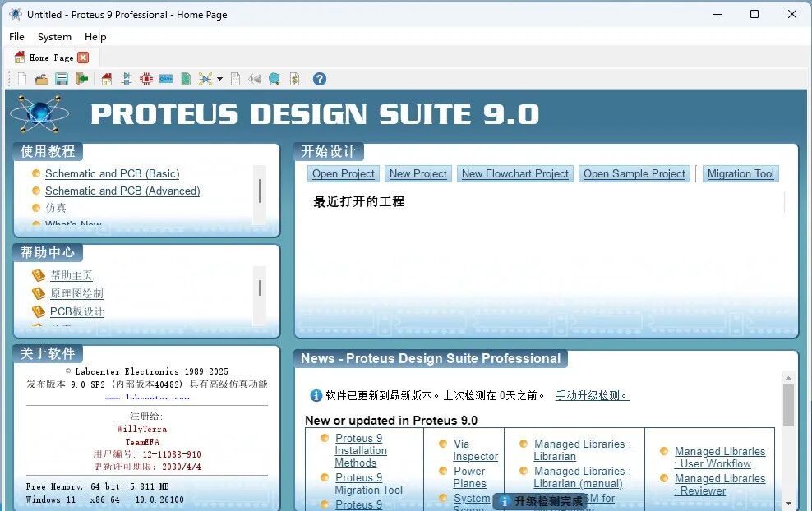The image size is (812, 511).
Task: Open Proteus 9 Migration Tool news link
Action: tap(368, 484)
